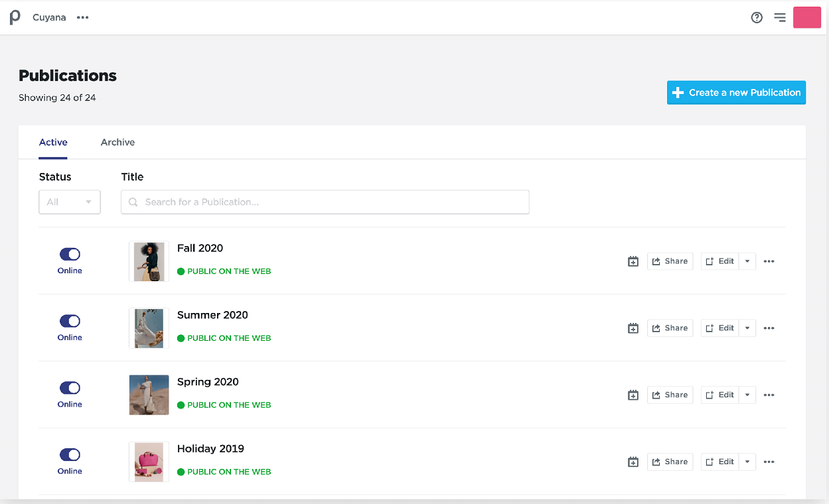Share the Summer 2020 publication
The width and height of the screenshot is (829, 504).
click(670, 328)
